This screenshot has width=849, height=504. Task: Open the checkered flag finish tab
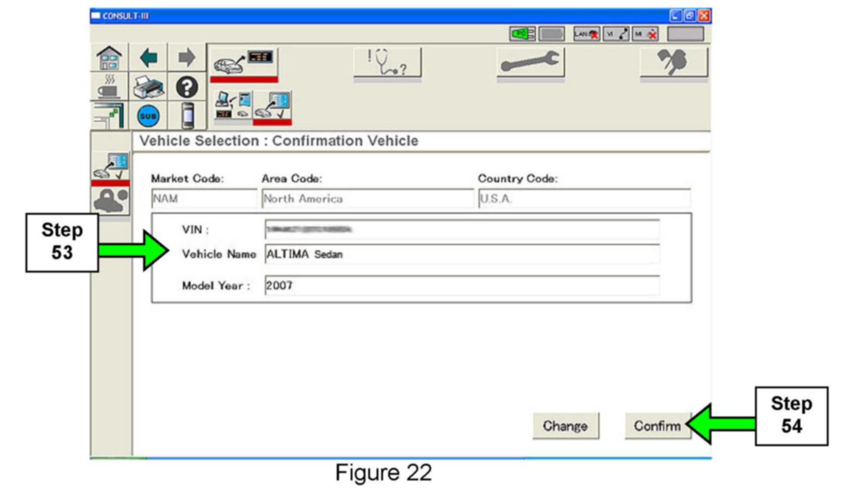coord(673,62)
